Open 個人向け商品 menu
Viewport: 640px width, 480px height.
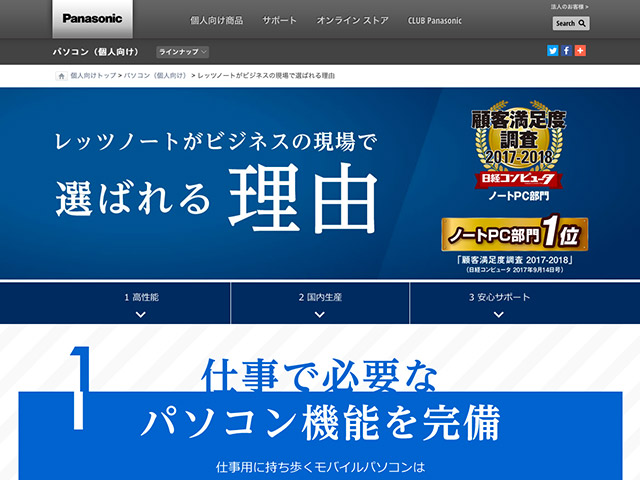216,20
